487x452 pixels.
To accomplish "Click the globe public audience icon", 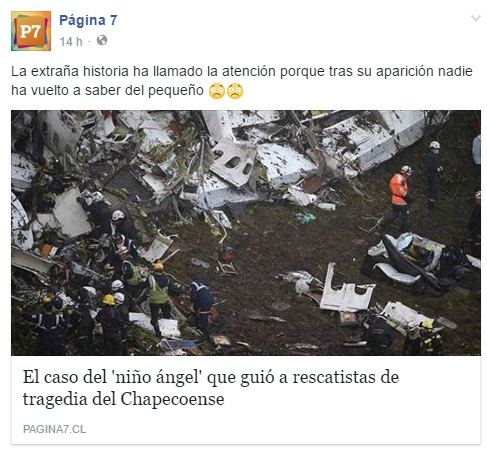I will click(102, 40).
